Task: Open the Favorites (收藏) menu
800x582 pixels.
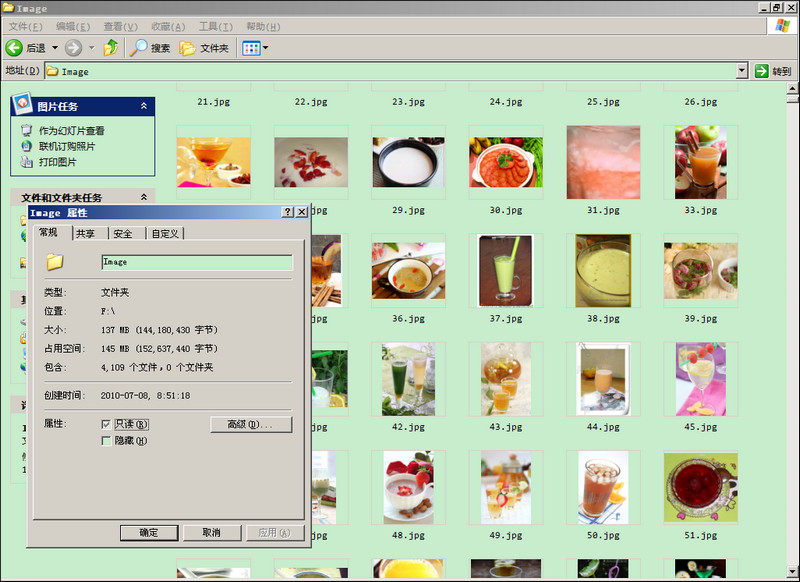Action: [x=168, y=26]
